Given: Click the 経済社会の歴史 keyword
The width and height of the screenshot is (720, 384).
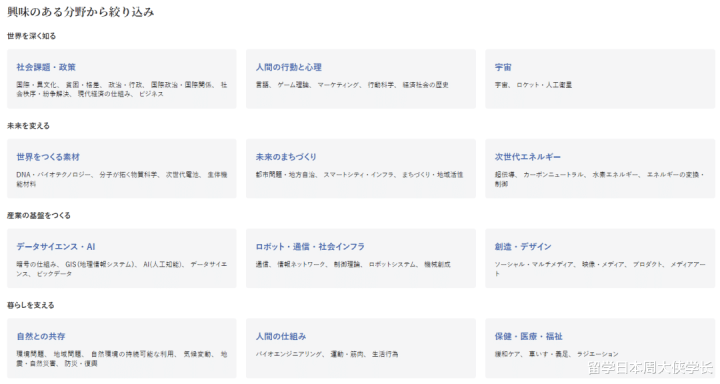Looking at the screenshot, I should click(425, 85).
